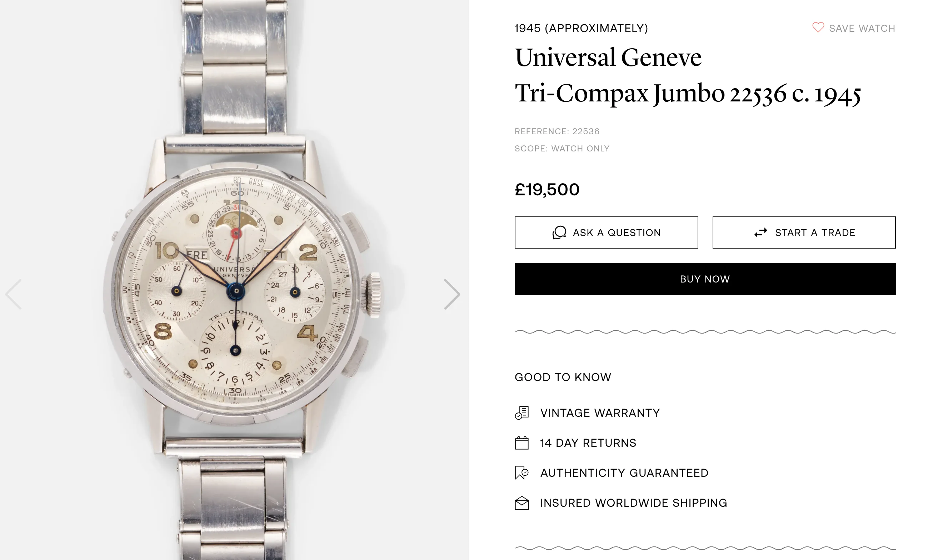
Task: Show the previous watch photo arrow
Action: pyautogui.click(x=14, y=294)
